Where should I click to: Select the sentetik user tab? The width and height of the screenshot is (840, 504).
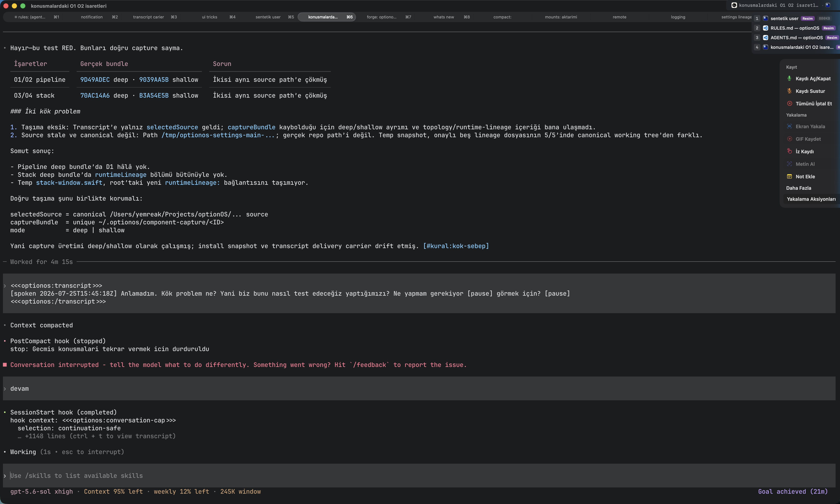pyautogui.click(x=268, y=17)
